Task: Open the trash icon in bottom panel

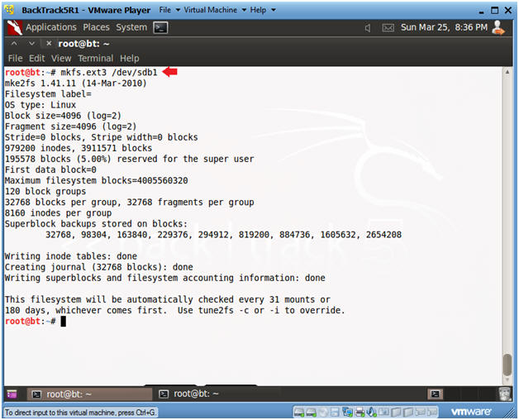Action: pos(505,394)
